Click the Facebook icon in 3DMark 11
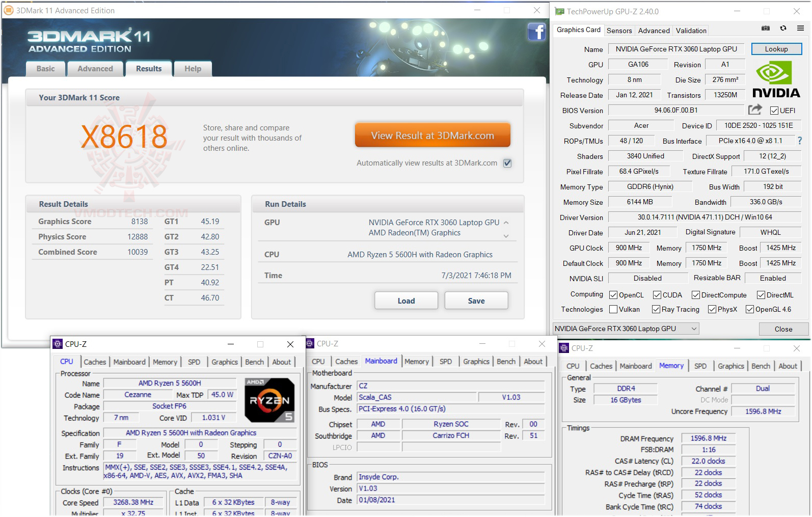Image resolution: width=812 pixels, height=517 pixels. coord(536,32)
